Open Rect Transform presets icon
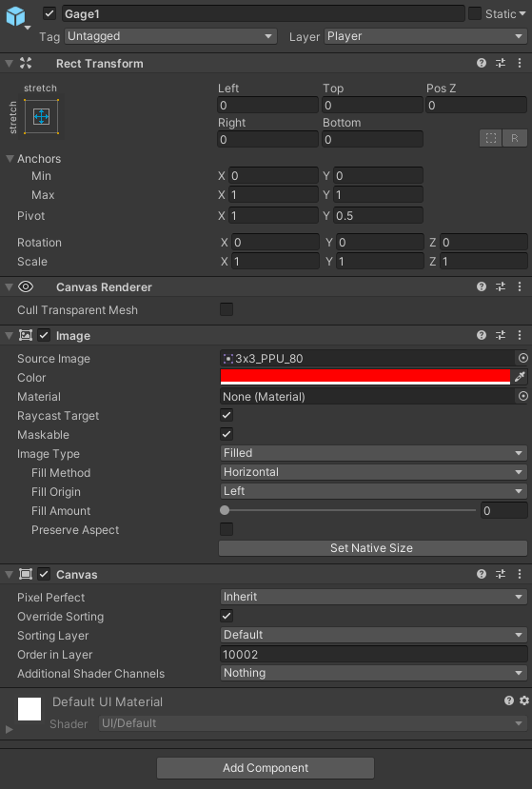 [501, 63]
